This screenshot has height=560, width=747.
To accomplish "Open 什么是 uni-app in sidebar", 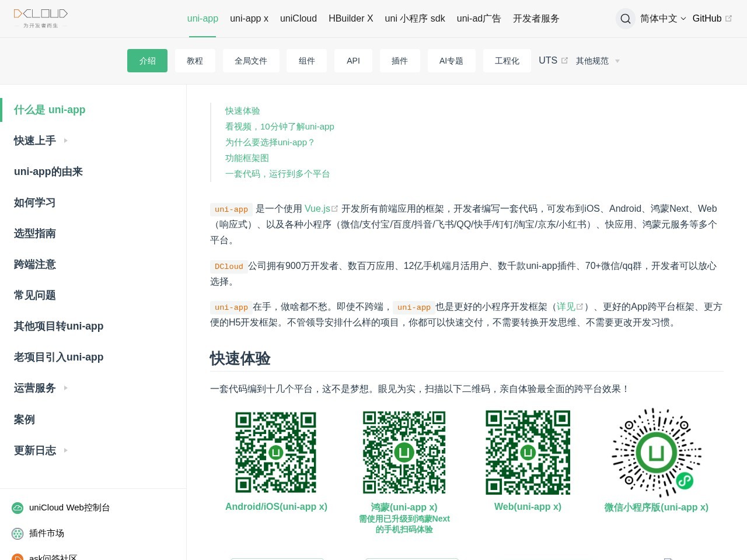I will tap(50, 110).
